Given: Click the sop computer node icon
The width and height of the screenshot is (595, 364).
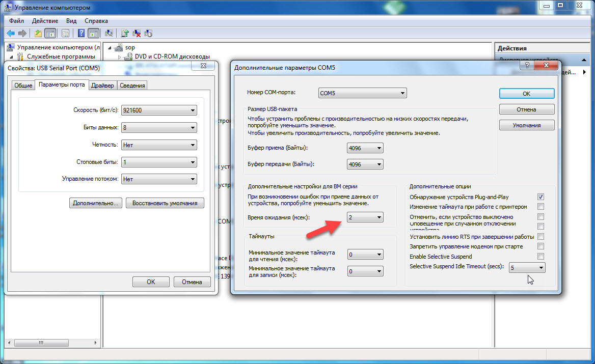Looking at the screenshot, I should (x=119, y=47).
